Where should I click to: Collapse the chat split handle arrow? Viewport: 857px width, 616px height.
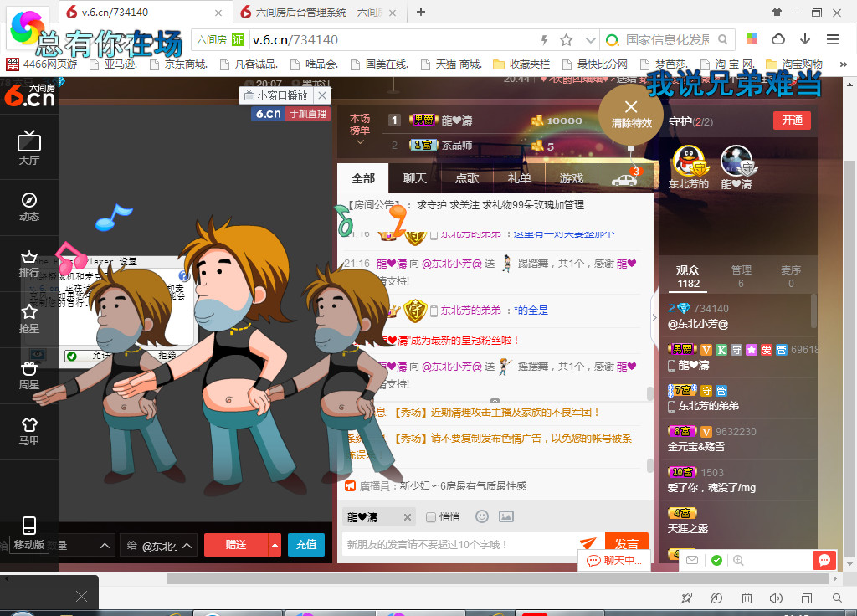(495, 401)
